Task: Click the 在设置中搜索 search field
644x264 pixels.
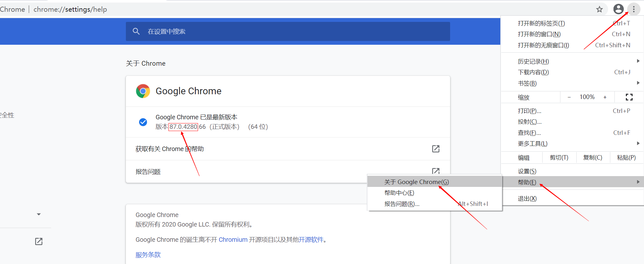Action: [288, 31]
